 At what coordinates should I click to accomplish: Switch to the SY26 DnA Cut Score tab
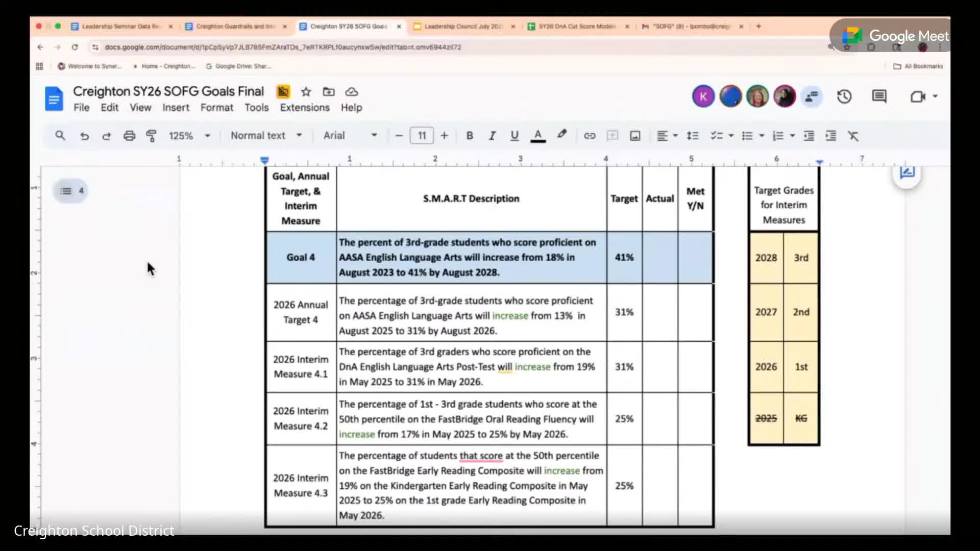(x=577, y=26)
